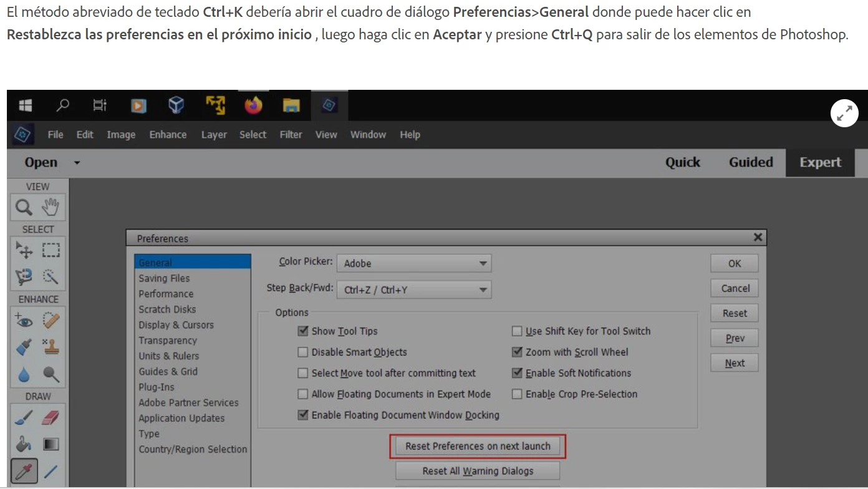This screenshot has width=868, height=489.
Task: Check Enable Crop Pre-Selection
Action: 517,394
